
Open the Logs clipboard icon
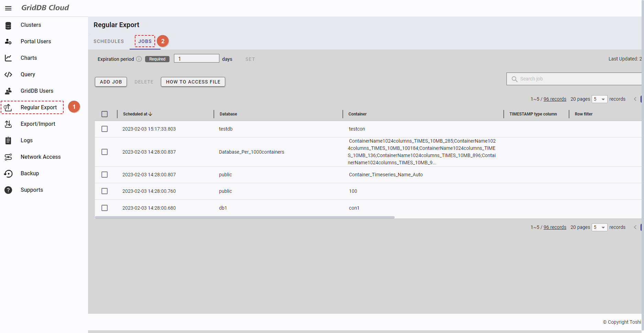point(8,141)
